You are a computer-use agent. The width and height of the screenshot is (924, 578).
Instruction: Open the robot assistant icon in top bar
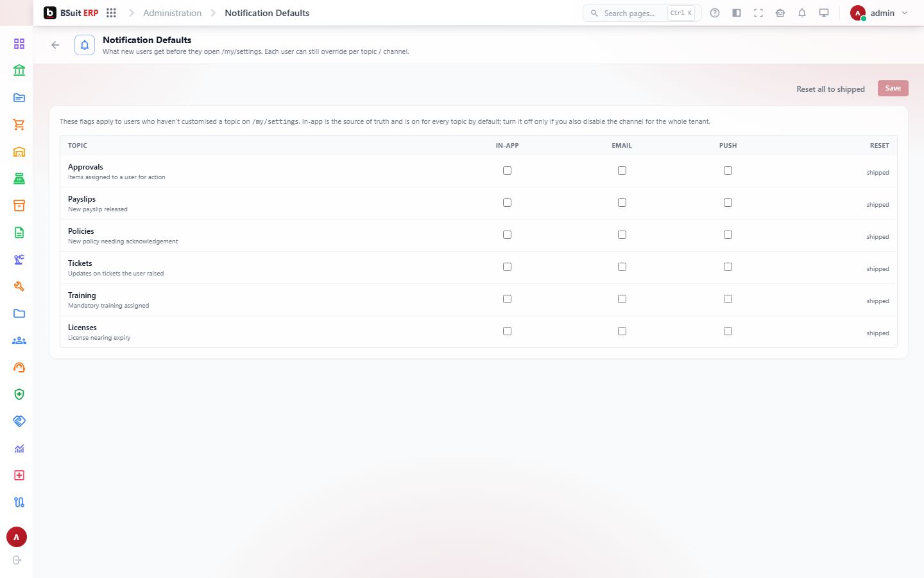click(x=780, y=13)
